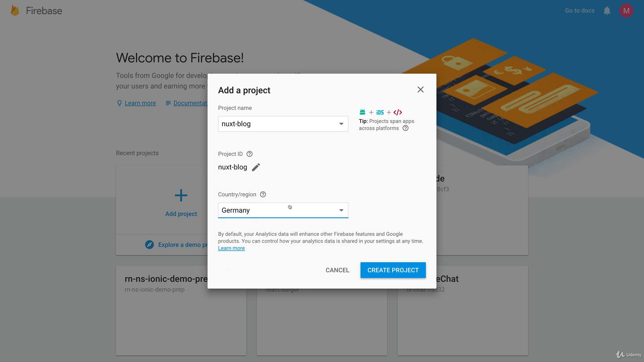The width and height of the screenshot is (644, 362).
Task: Close the Add a project dialog
Action: [x=420, y=89]
